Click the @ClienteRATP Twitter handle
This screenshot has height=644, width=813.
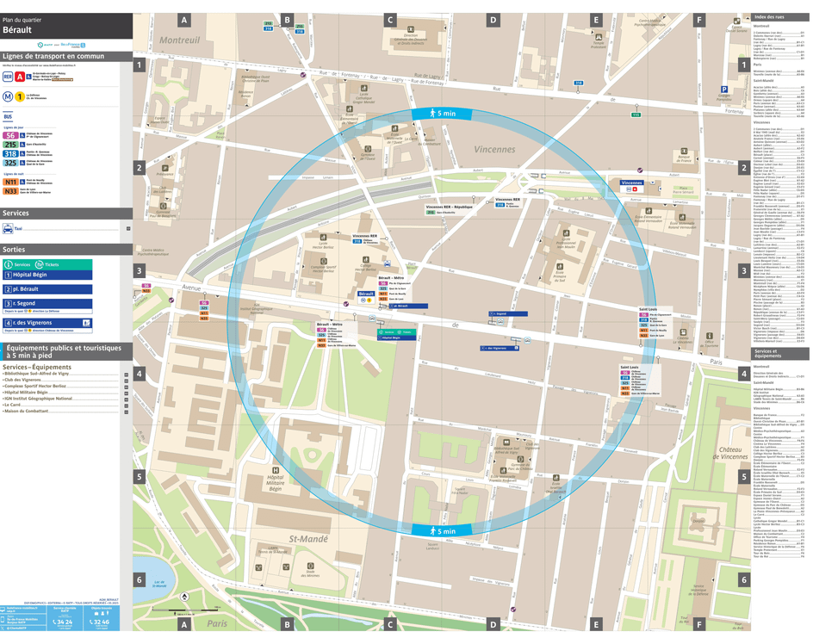click(x=17, y=629)
